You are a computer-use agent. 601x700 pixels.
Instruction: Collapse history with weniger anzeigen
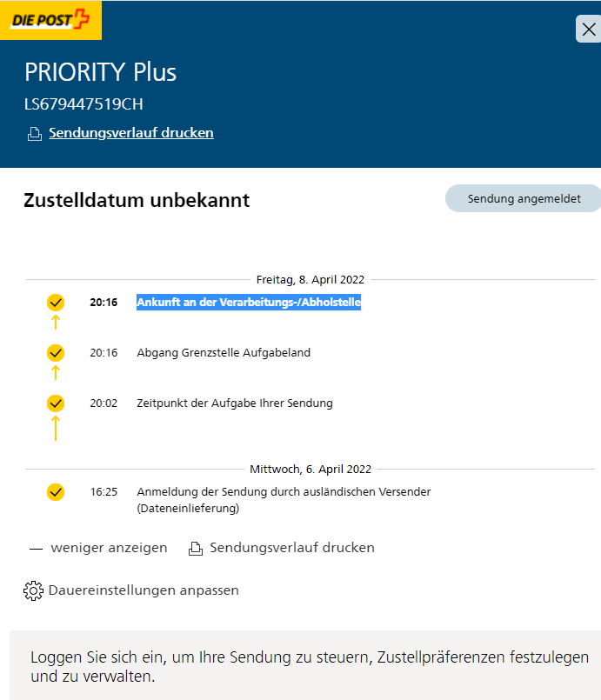tap(109, 548)
